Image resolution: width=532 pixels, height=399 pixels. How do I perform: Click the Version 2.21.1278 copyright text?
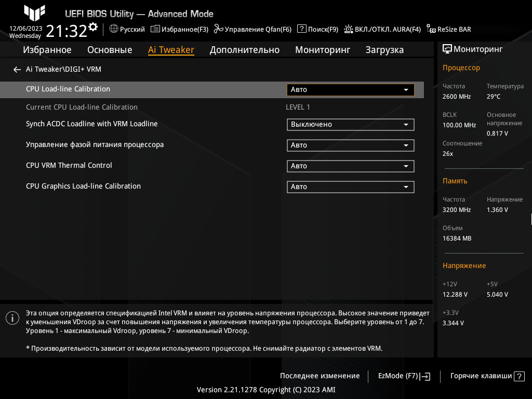[x=266, y=390]
